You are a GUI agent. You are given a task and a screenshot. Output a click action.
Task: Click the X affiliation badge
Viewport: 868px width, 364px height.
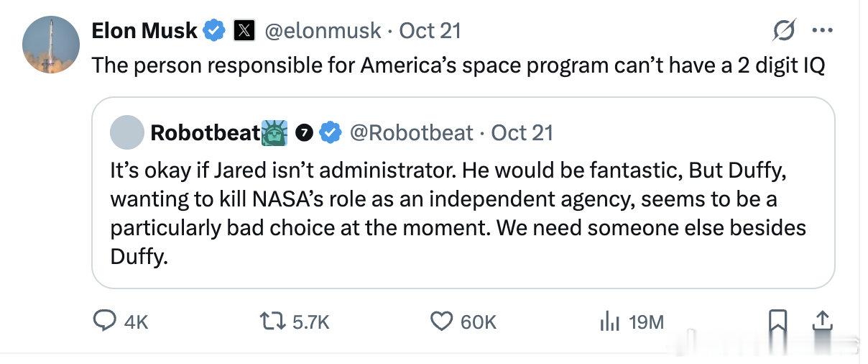(x=245, y=31)
